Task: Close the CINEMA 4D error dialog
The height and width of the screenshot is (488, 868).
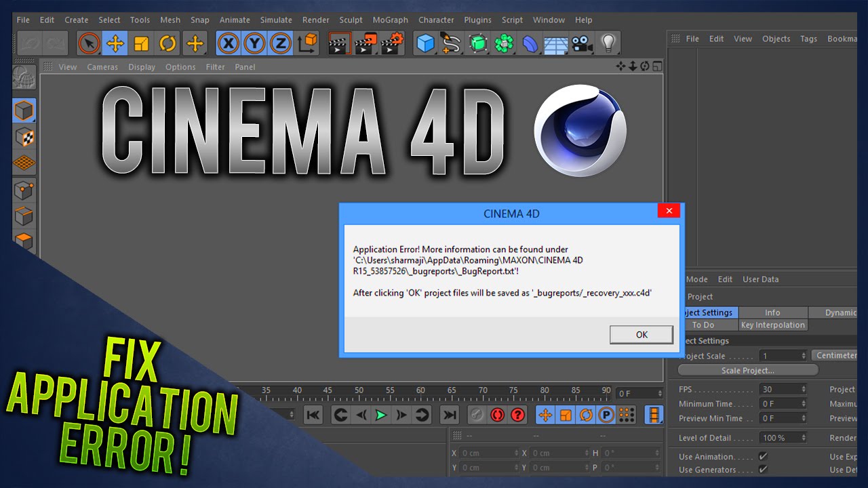Action: coord(669,211)
